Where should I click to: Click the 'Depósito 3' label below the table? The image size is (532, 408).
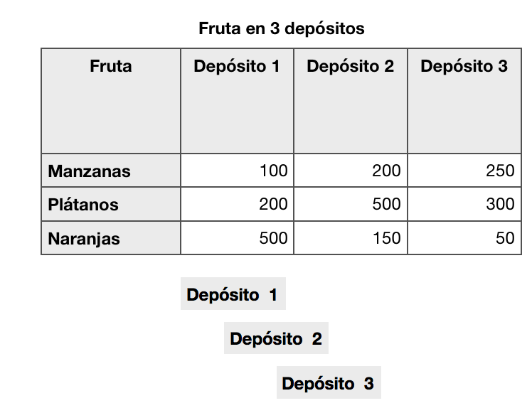tap(328, 384)
